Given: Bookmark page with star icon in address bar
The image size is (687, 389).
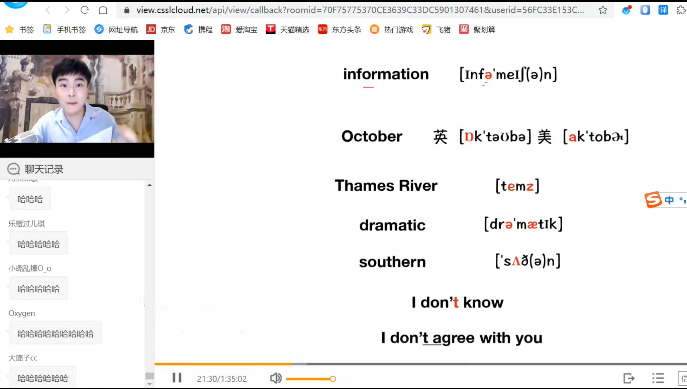Looking at the screenshot, I should coord(603,10).
